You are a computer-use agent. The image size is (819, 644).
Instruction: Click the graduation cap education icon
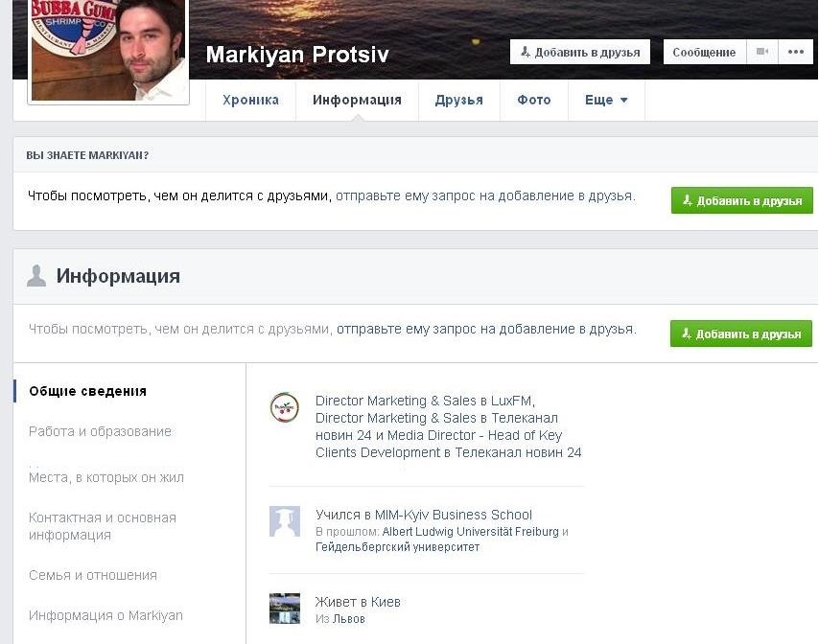click(x=285, y=520)
